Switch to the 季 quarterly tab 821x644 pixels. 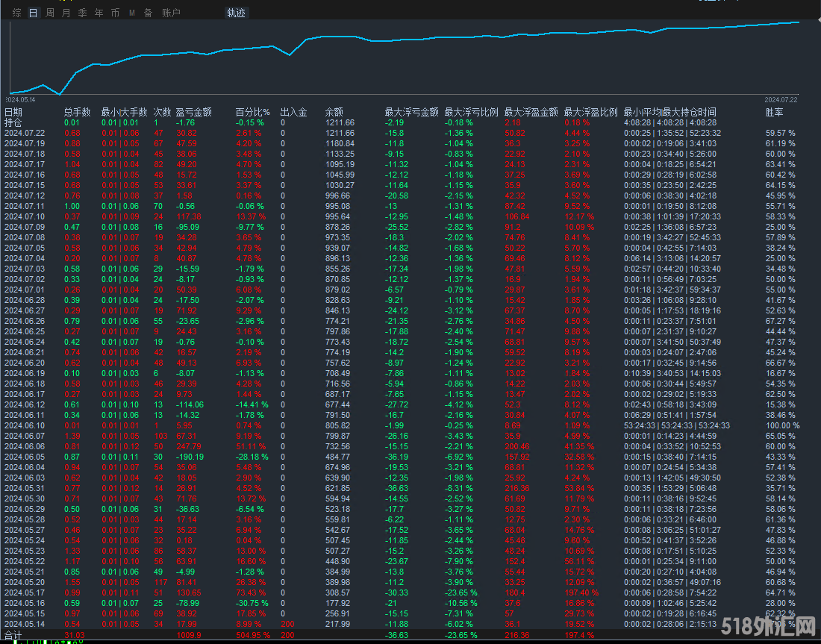coord(83,13)
